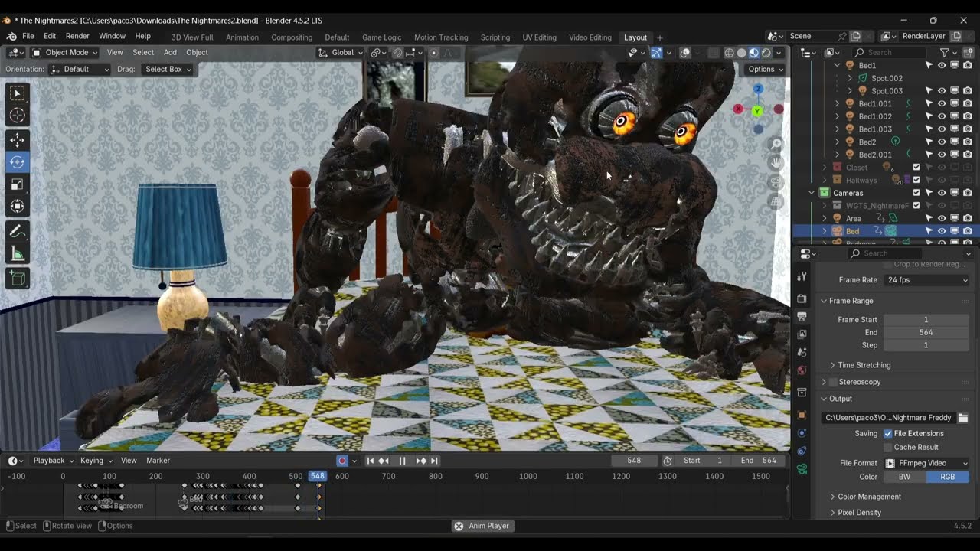This screenshot has height=551, width=980.
Task: Toggle Area light eye visibility
Action: (x=942, y=218)
